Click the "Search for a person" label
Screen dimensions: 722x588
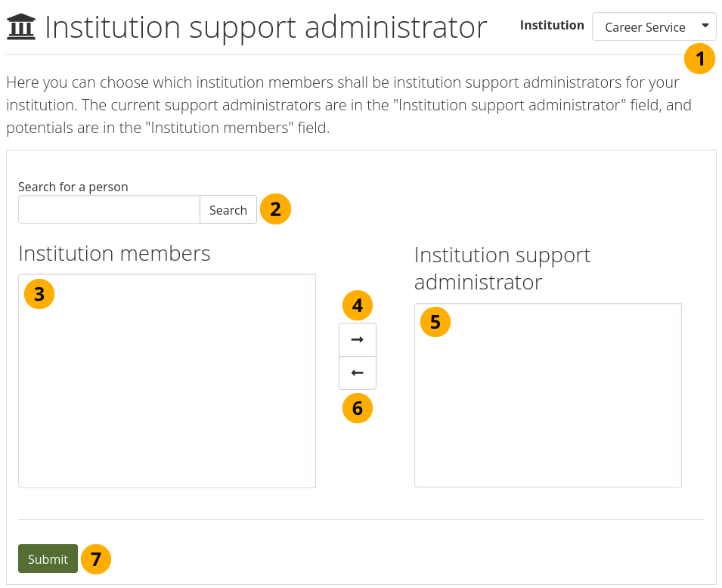coord(73,187)
